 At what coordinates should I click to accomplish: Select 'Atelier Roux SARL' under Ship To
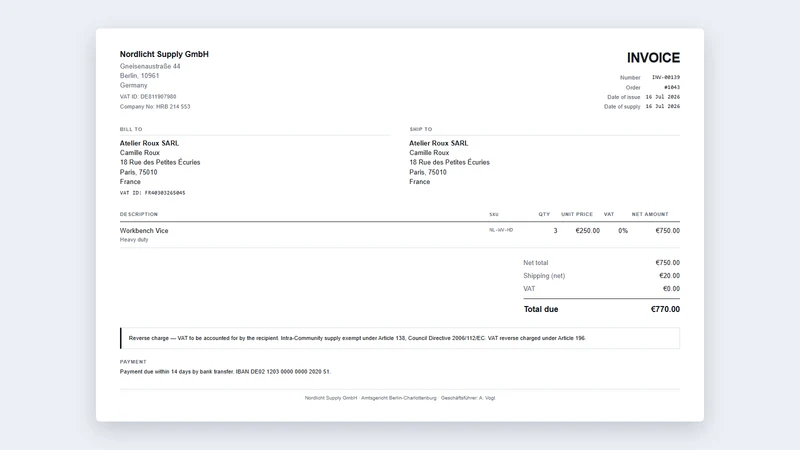click(439, 143)
